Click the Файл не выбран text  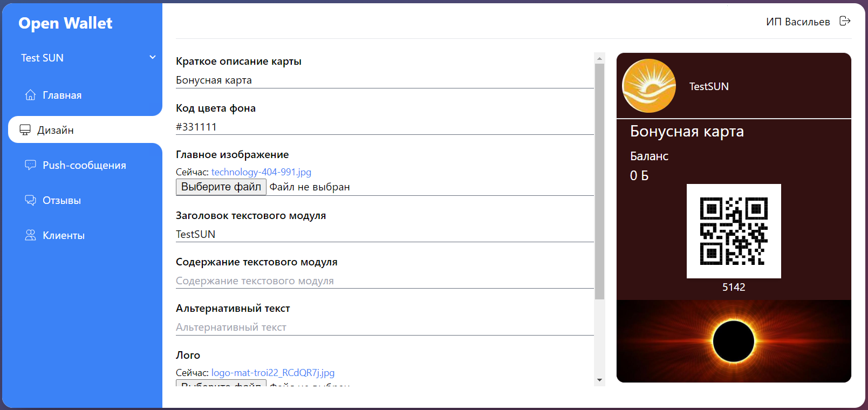310,187
